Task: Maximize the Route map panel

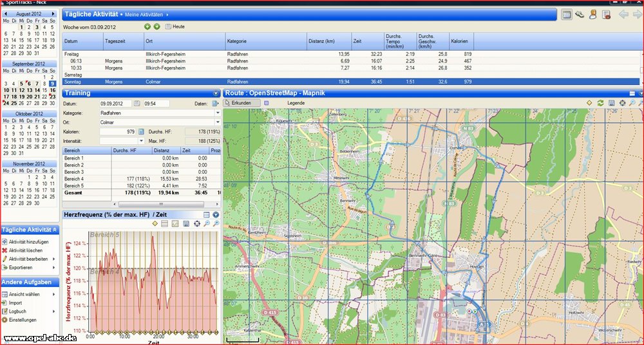Action: (632, 93)
